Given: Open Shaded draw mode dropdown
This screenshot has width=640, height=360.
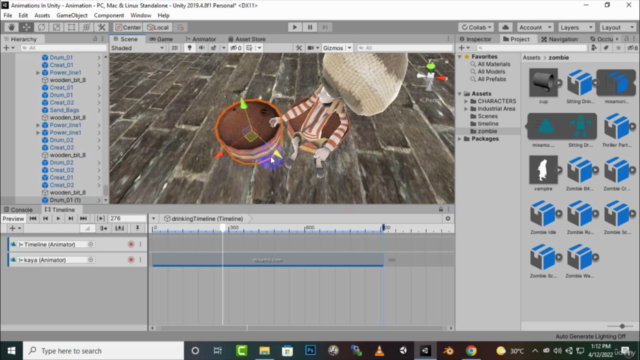Looking at the screenshot, I should 138,48.
